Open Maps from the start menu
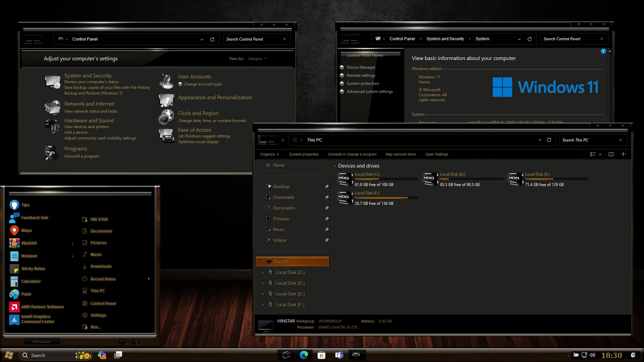Viewport: 644px width, 362px height. pyautogui.click(x=26, y=230)
